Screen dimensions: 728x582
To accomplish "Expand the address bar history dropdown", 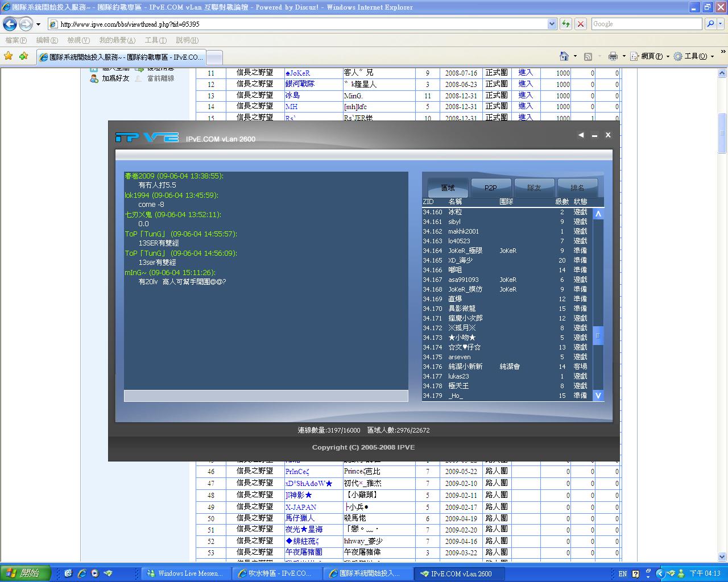I will pos(552,24).
